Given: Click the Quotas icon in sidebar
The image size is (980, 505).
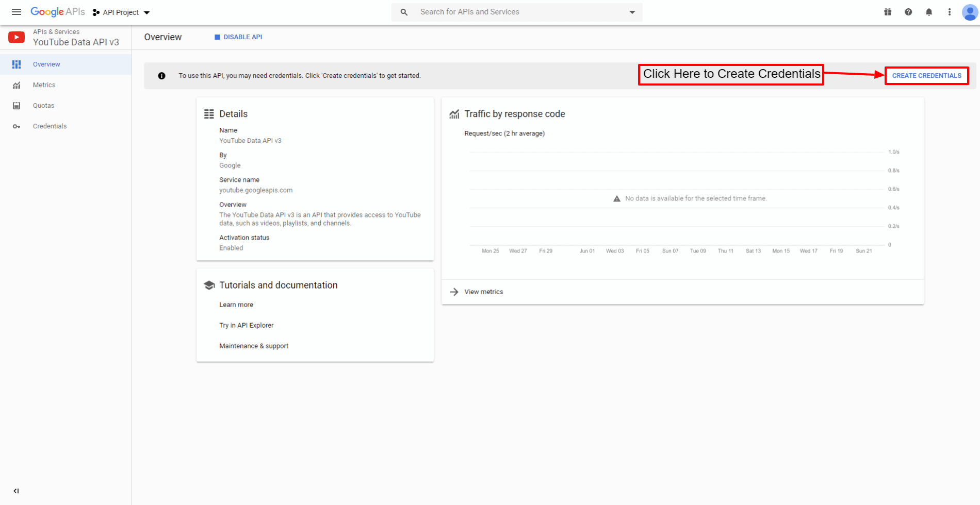Looking at the screenshot, I should tap(17, 106).
